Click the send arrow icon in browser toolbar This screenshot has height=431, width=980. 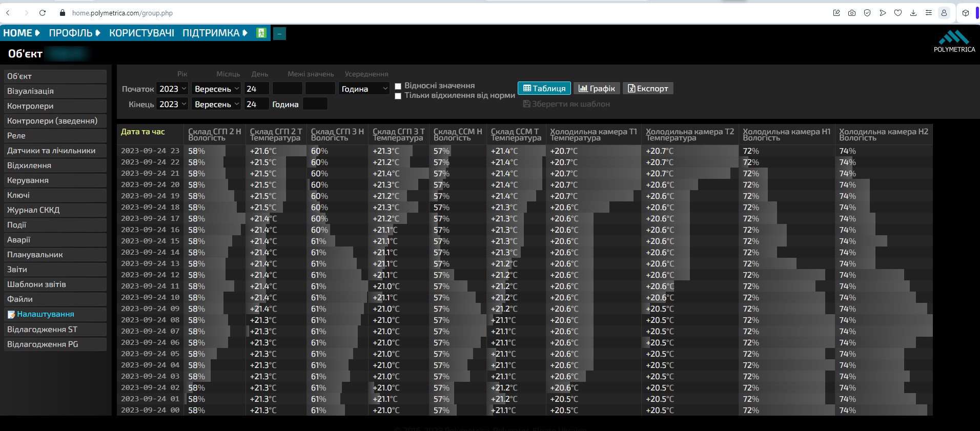click(883, 13)
